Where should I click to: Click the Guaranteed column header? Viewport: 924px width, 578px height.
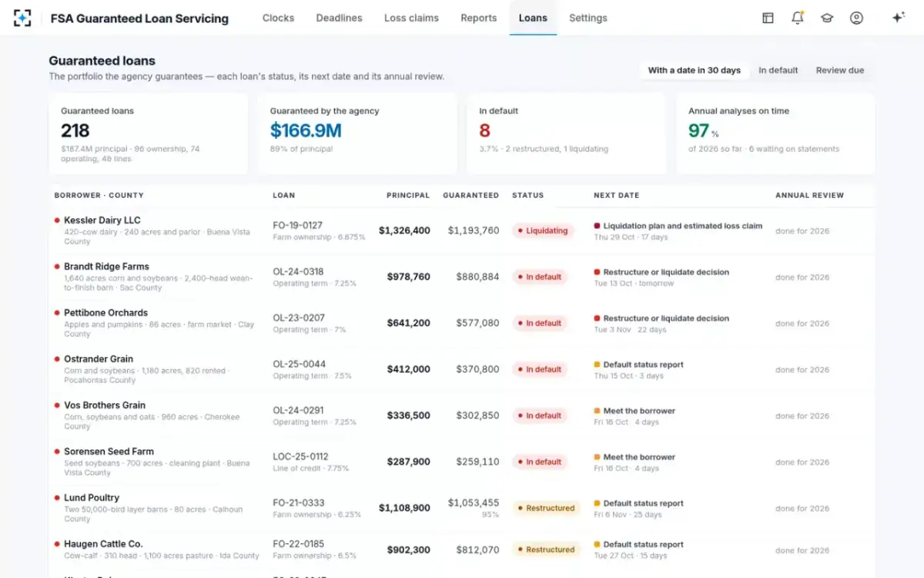tap(470, 196)
